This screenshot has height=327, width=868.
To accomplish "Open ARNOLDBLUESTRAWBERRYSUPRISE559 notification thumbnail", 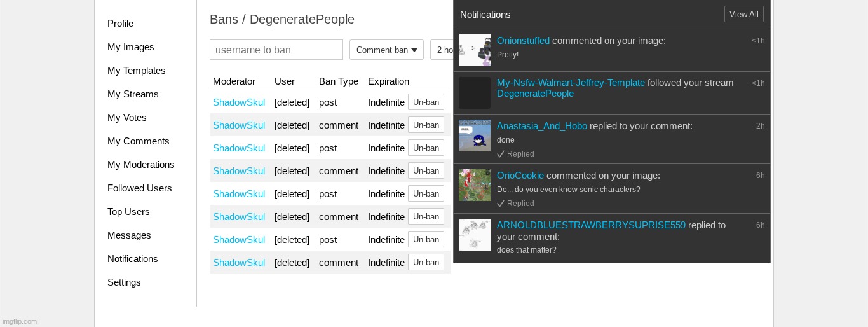I will coord(475,235).
